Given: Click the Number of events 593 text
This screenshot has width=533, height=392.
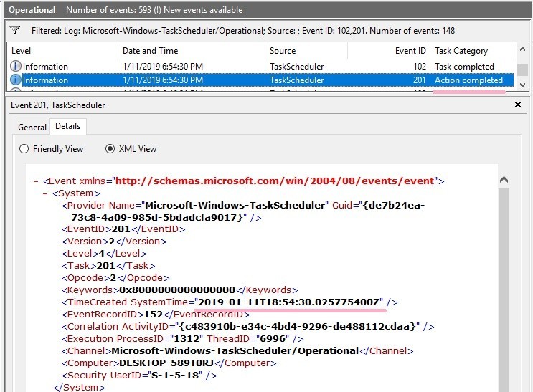Looking at the screenshot, I should 109,10.
